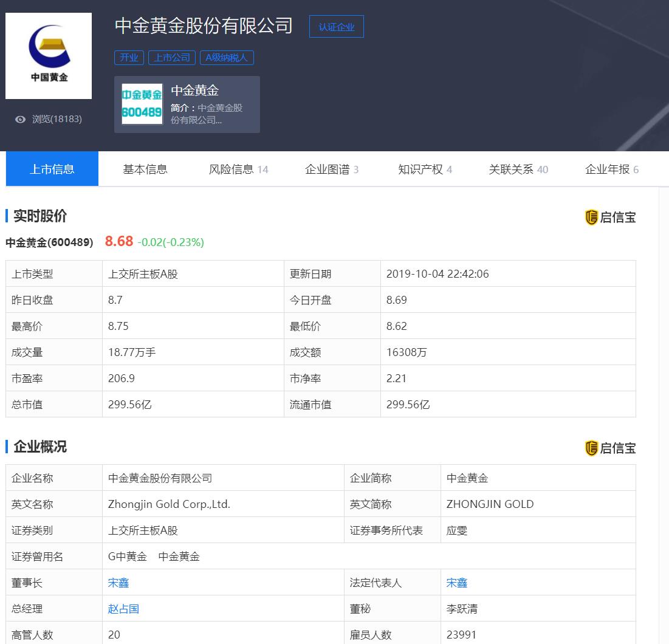This screenshot has width=669, height=644.
Task: Click the 昨日收盘 value 8.7
Action: click(115, 300)
